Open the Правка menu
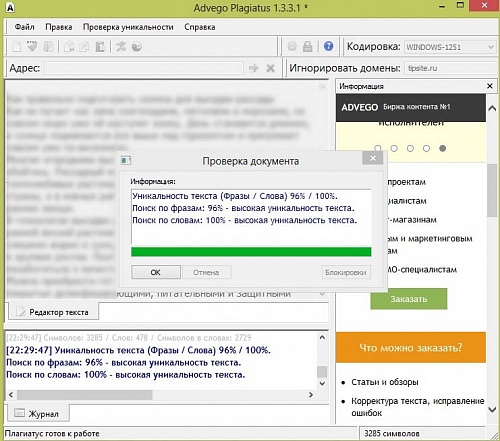Image resolution: width=500 pixels, height=441 pixels. click(59, 27)
